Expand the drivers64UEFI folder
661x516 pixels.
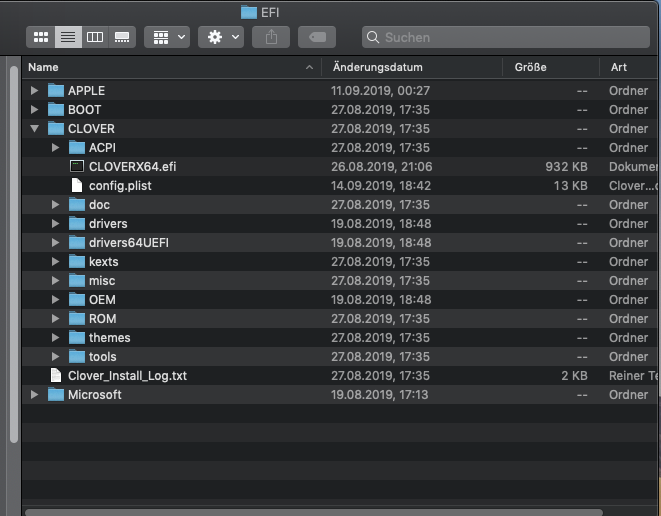click(55, 242)
